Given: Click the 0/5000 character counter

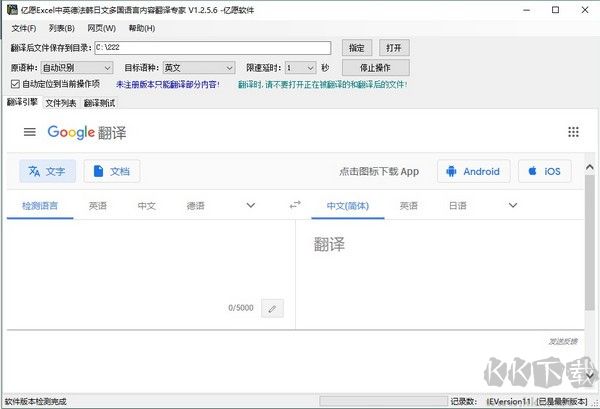Looking at the screenshot, I should 241,308.
